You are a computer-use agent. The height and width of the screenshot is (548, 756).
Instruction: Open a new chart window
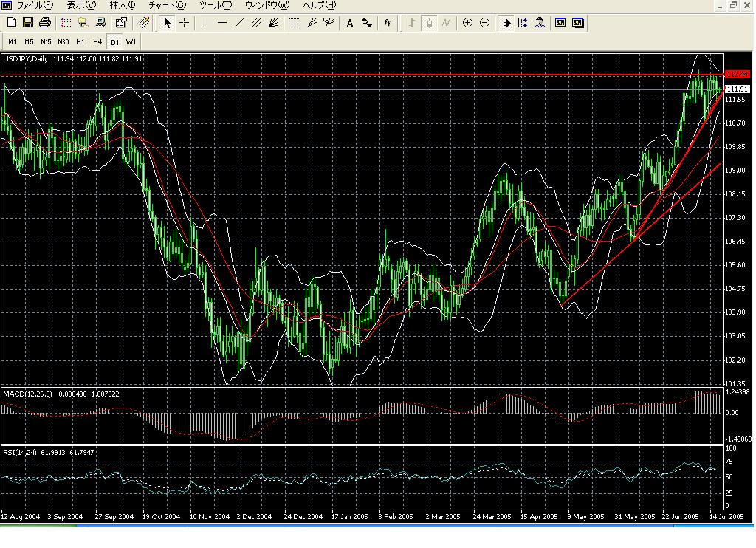pos(10,23)
